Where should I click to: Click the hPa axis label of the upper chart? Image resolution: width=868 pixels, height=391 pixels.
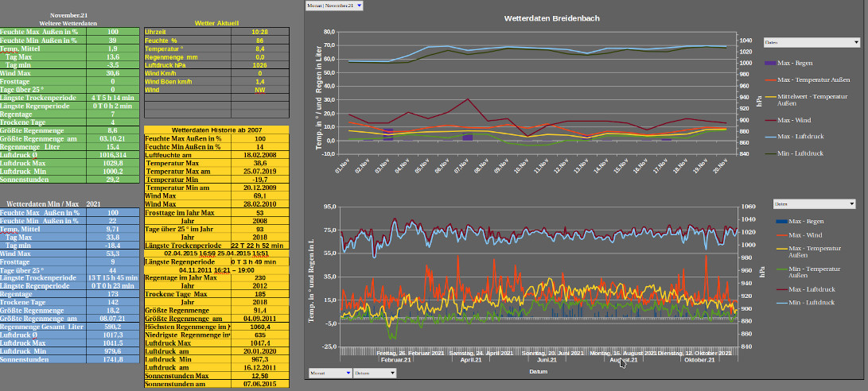(759, 100)
